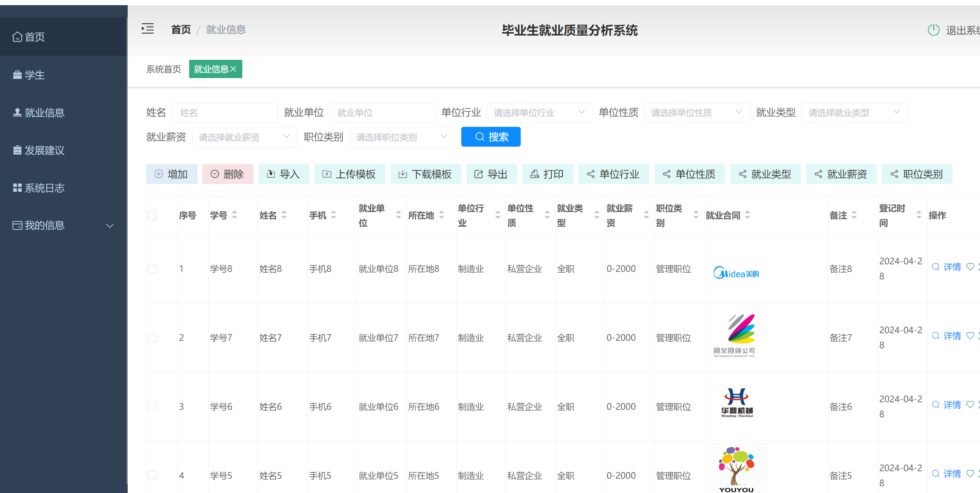Collapse the 我的信息 sidebar chevron
Image resolution: width=980 pixels, height=493 pixels.
click(110, 225)
